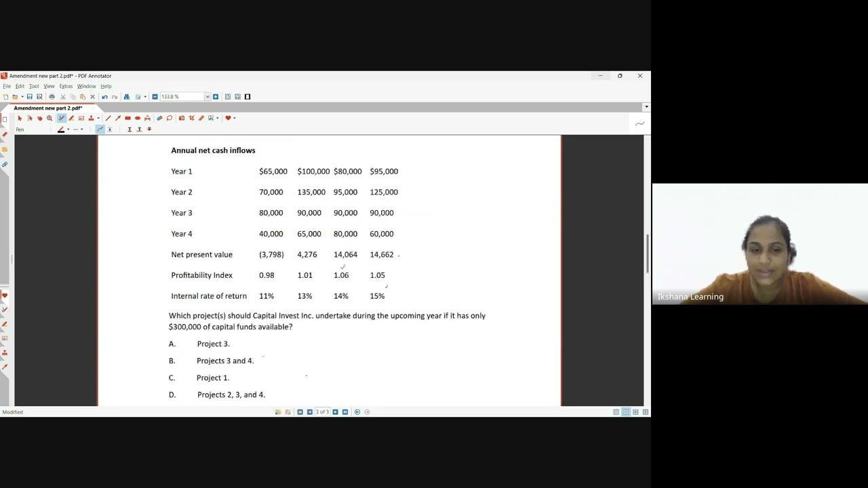Select the Crop tool

pos(192,118)
